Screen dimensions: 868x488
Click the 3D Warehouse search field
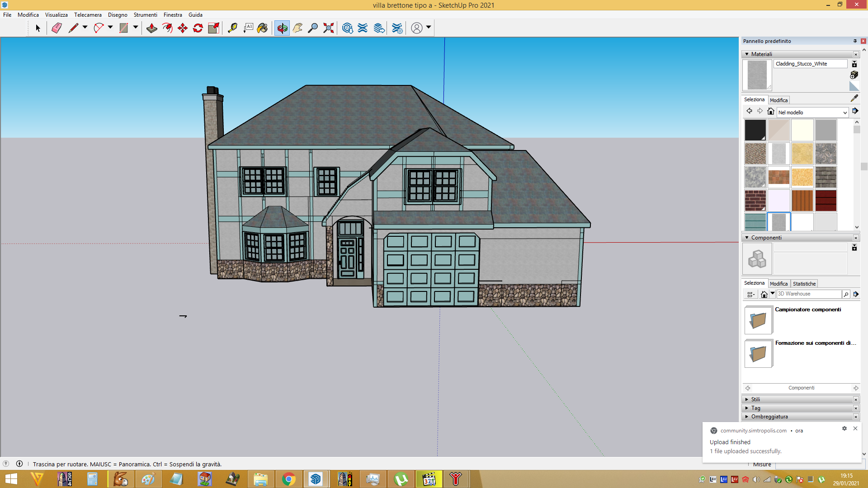tap(809, 294)
